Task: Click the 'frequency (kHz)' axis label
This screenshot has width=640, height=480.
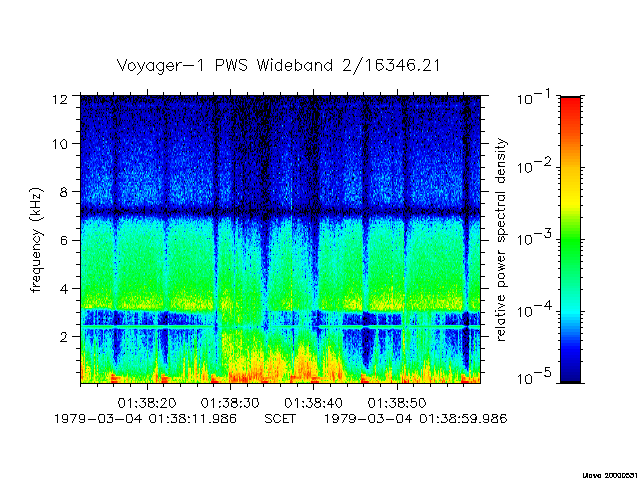Action: click(x=36, y=240)
